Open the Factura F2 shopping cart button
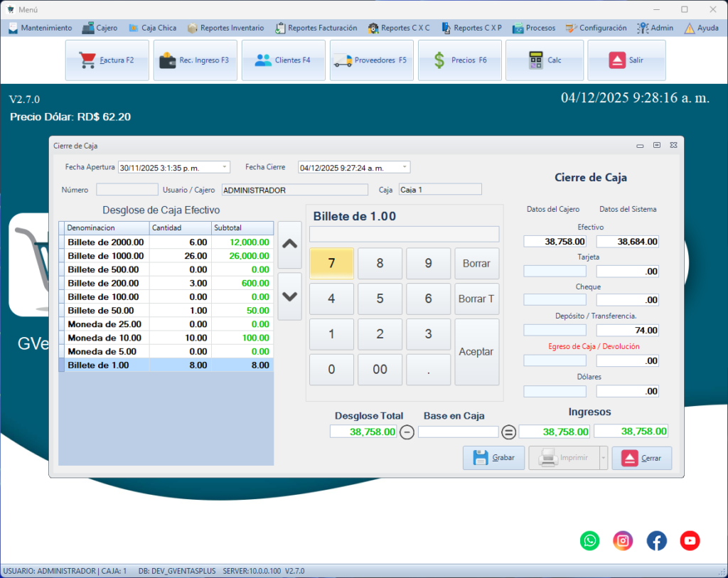This screenshot has width=728, height=578. click(107, 60)
